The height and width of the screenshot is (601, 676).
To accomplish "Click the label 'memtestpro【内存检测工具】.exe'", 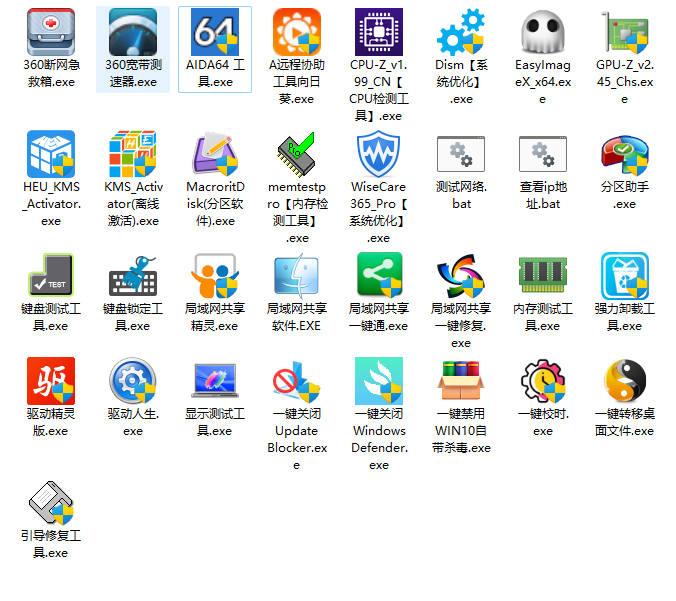I will [297, 212].
